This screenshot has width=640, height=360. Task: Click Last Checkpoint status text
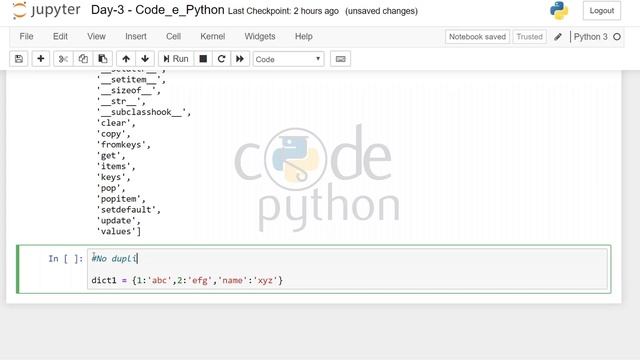click(283, 11)
